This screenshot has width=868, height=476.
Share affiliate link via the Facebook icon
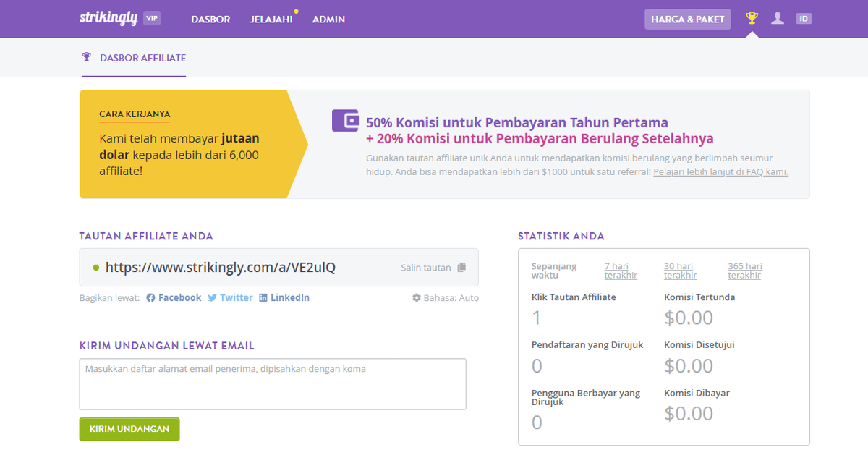pyautogui.click(x=150, y=297)
